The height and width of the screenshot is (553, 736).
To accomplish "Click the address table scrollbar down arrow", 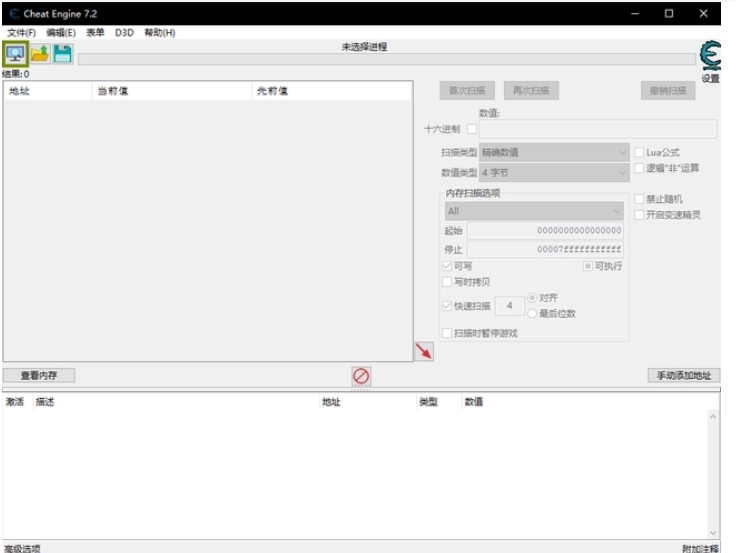I will [713, 533].
